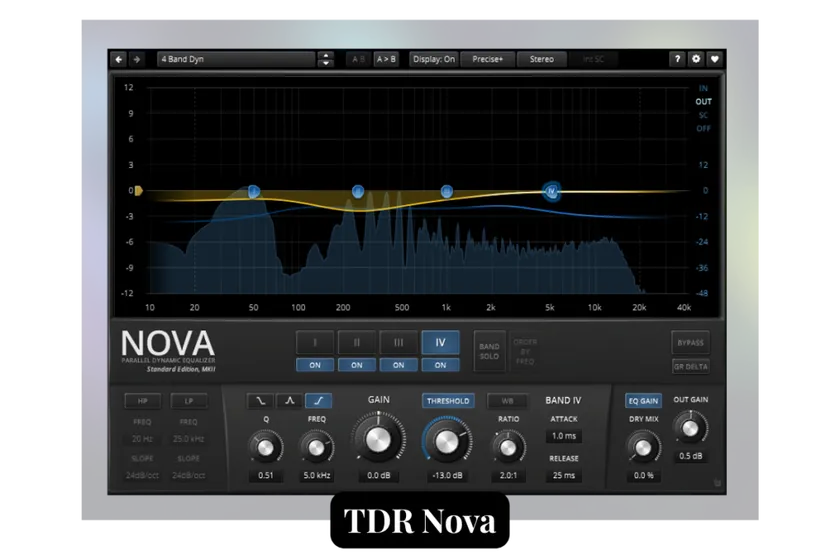Enable the LP filter
This screenshot has height=560, width=840.
pos(189,401)
